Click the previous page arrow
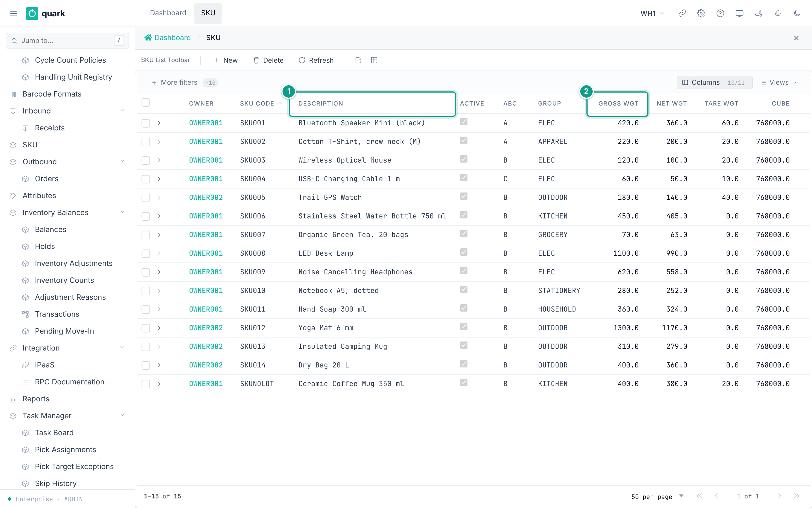 pos(717,496)
